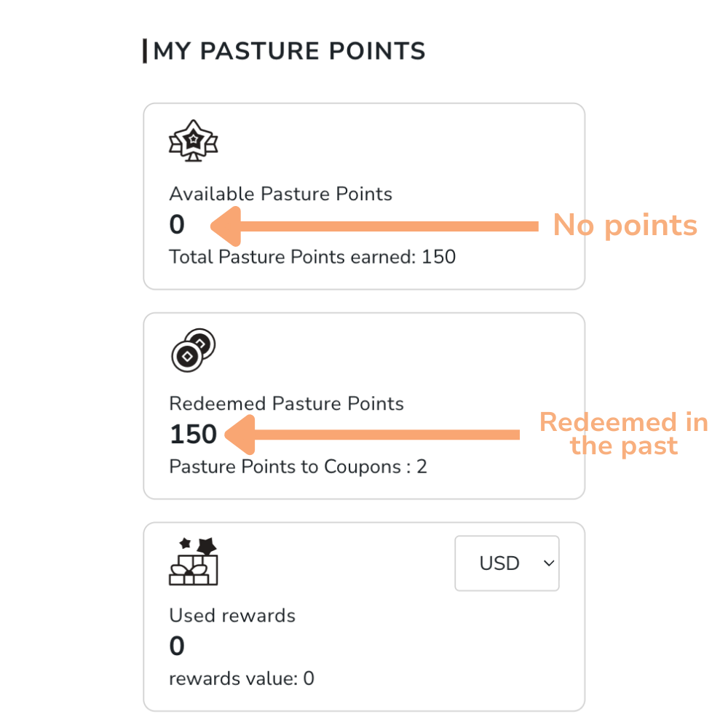Click Total Pasture Points earned: 150 text
The width and height of the screenshot is (728, 728).
pyautogui.click(x=312, y=256)
